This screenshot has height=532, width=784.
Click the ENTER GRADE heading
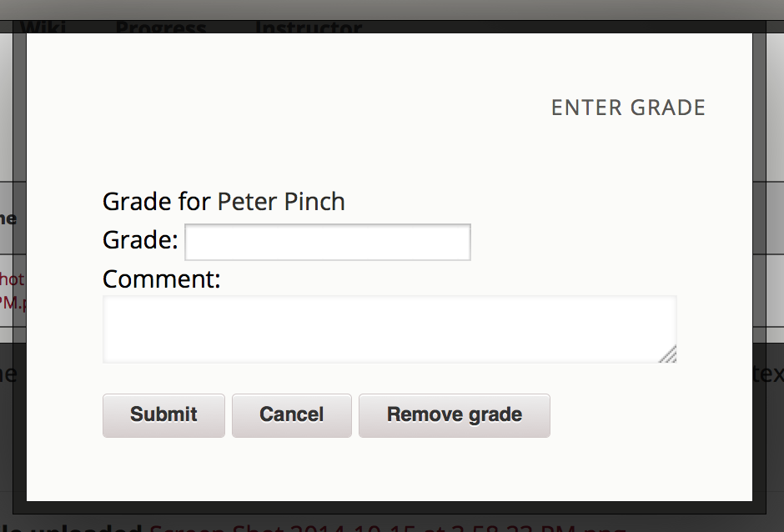tap(628, 108)
